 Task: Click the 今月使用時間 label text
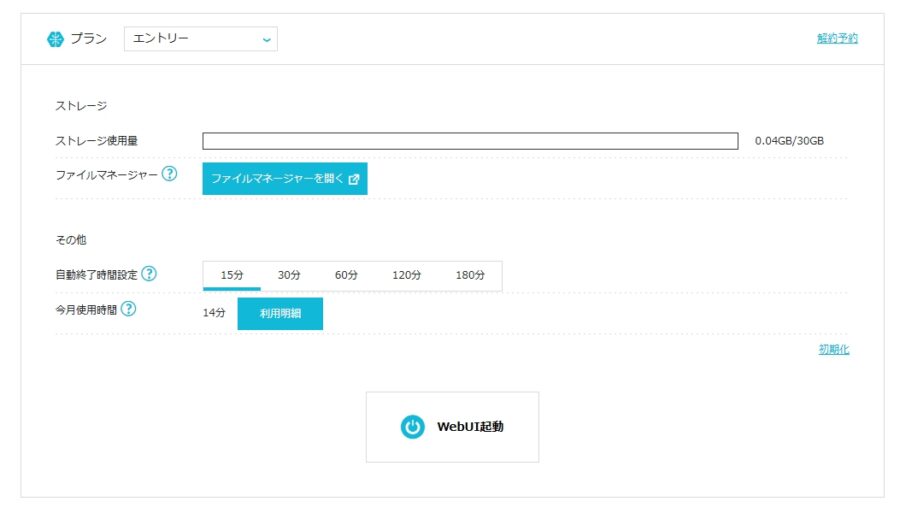[x=86, y=310]
